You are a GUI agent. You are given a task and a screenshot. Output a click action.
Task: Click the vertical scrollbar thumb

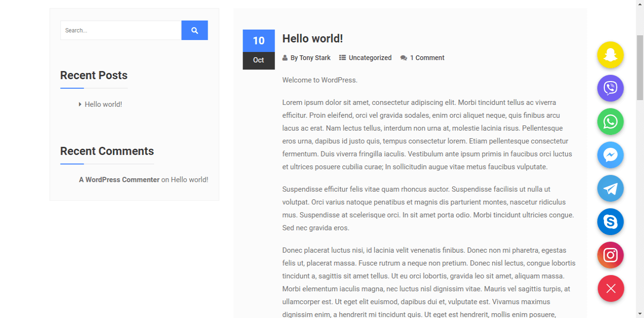pos(640,67)
